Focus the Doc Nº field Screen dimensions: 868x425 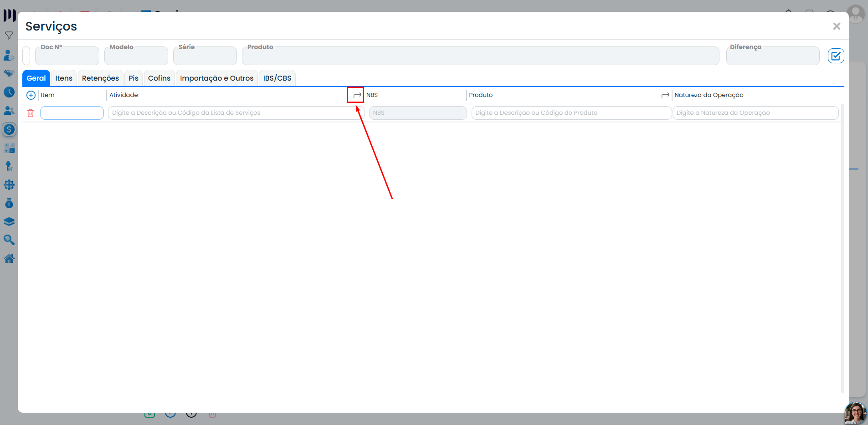tap(67, 56)
